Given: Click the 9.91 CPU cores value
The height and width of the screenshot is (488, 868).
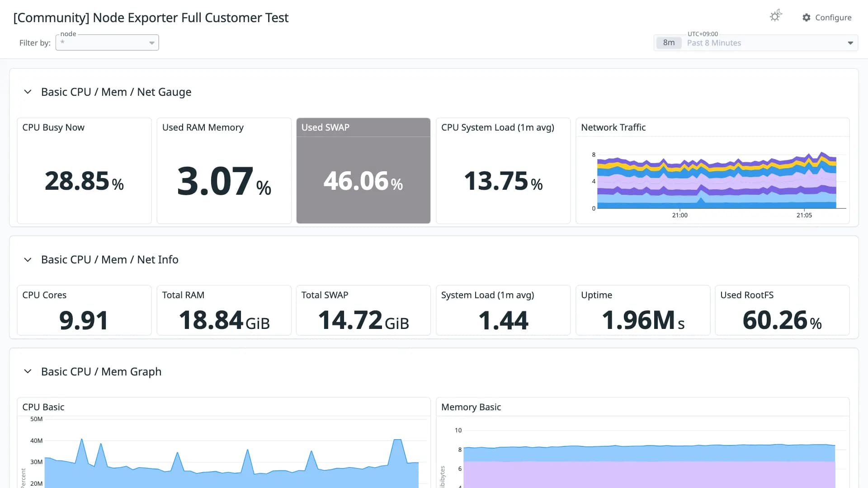Looking at the screenshot, I should (84, 320).
